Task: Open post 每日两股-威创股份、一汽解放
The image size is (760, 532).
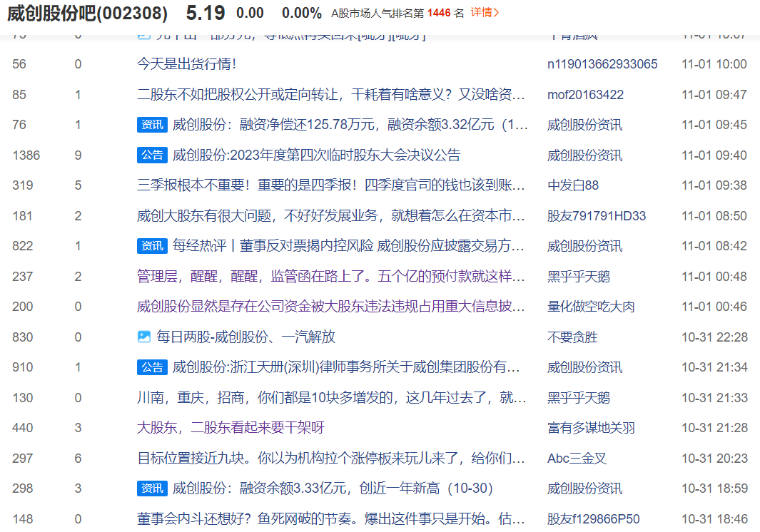Action: (x=245, y=337)
